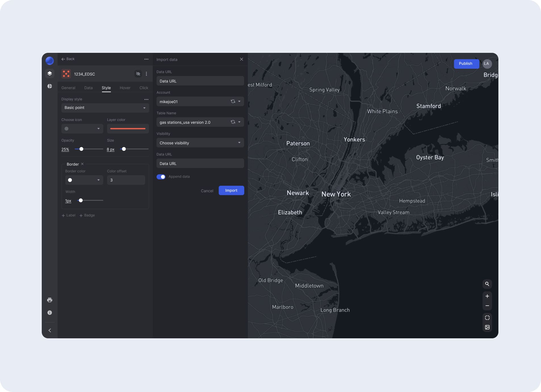Zoom in the map with plus

487,296
